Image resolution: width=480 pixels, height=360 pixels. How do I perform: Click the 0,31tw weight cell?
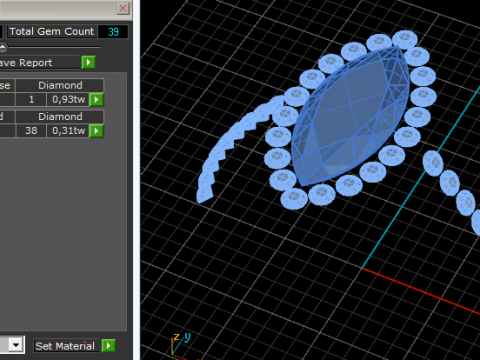coord(68,131)
